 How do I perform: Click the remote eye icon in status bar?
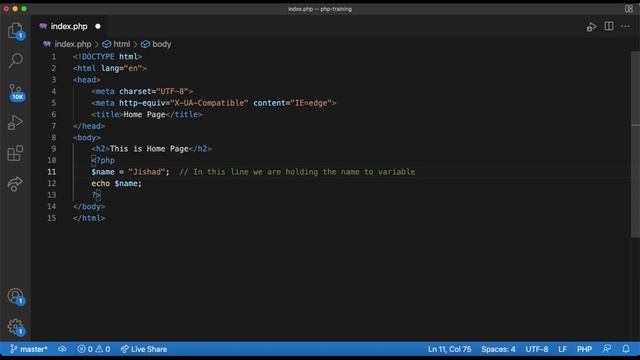pyautogui.click(x=62, y=349)
